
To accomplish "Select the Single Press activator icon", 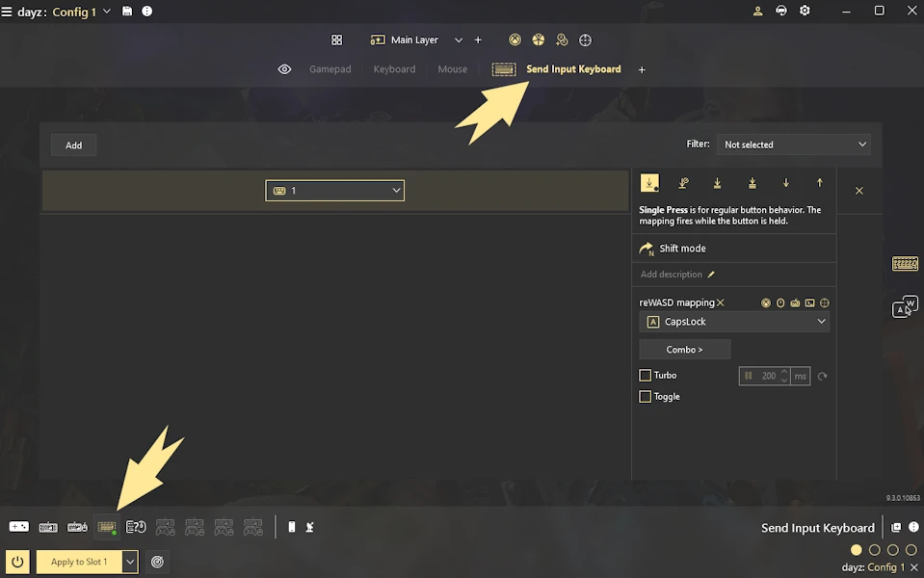I will 649,183.
